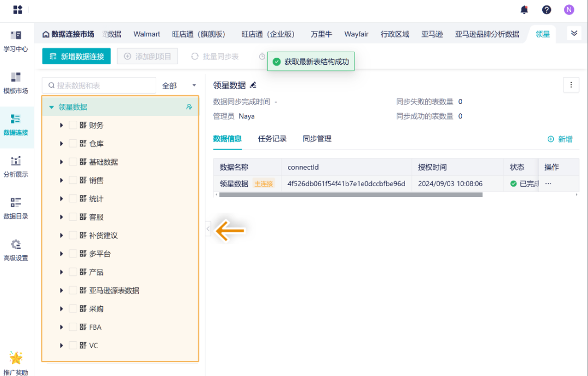Switch to the Wayfair tab
Image resolution: width=588 pixels, height=376 pixels.
tap(356, 34)
